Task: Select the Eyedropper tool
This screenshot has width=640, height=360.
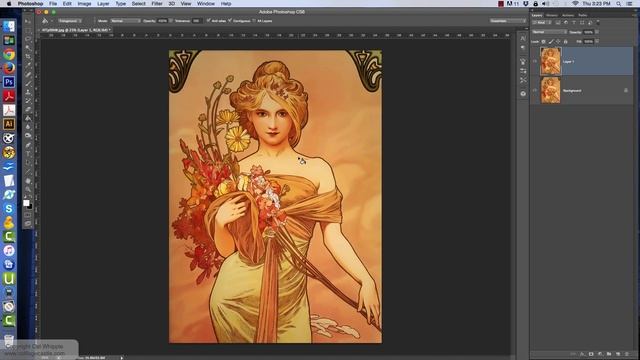Action: (x=28, y=66)
